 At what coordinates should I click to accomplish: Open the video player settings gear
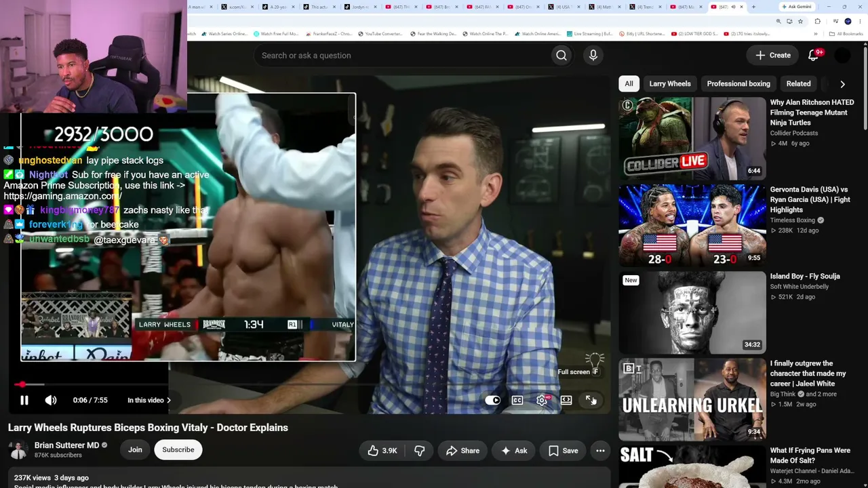click(x=542, y=400)
